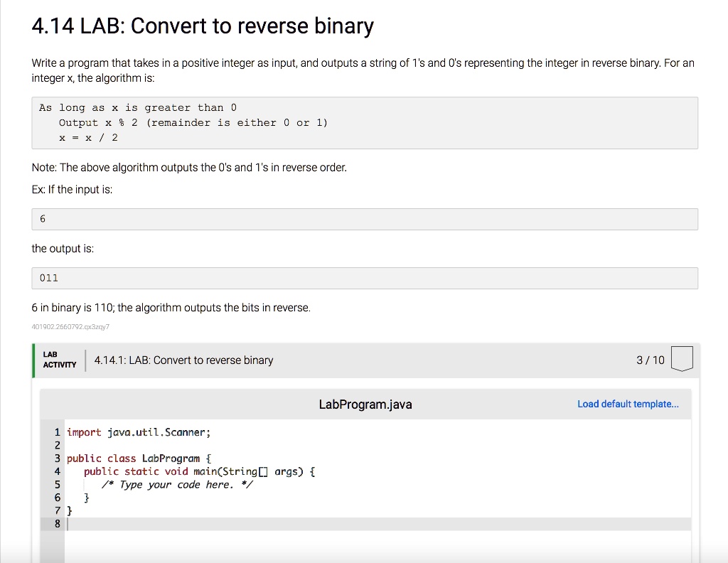The image size is (728, 563).
Task: Place cursor on empty line 8
Action: tap(378, 524)
